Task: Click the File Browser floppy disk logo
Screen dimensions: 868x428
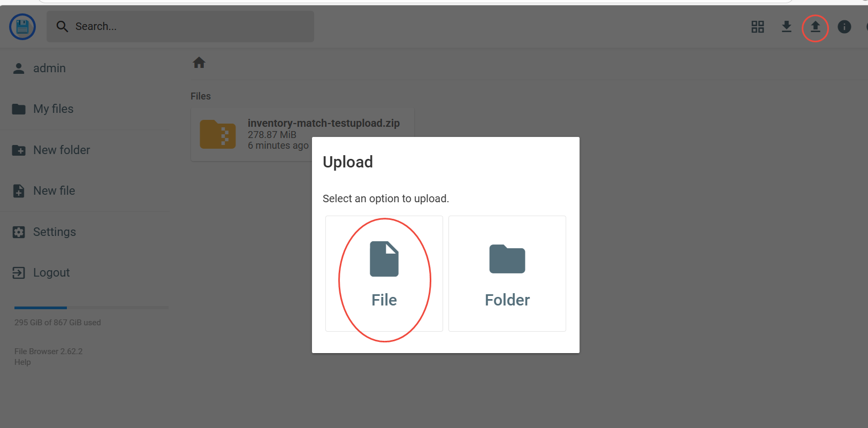Action: point(22,27)
